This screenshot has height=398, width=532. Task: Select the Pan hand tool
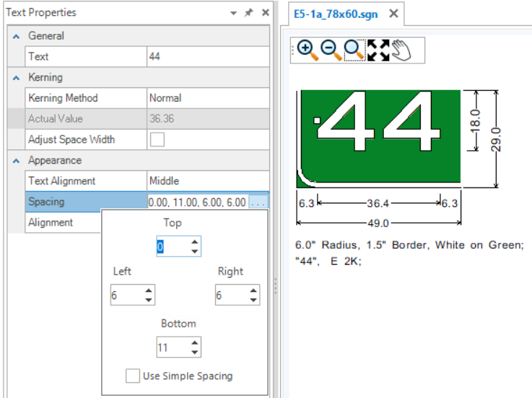point(401,50)
